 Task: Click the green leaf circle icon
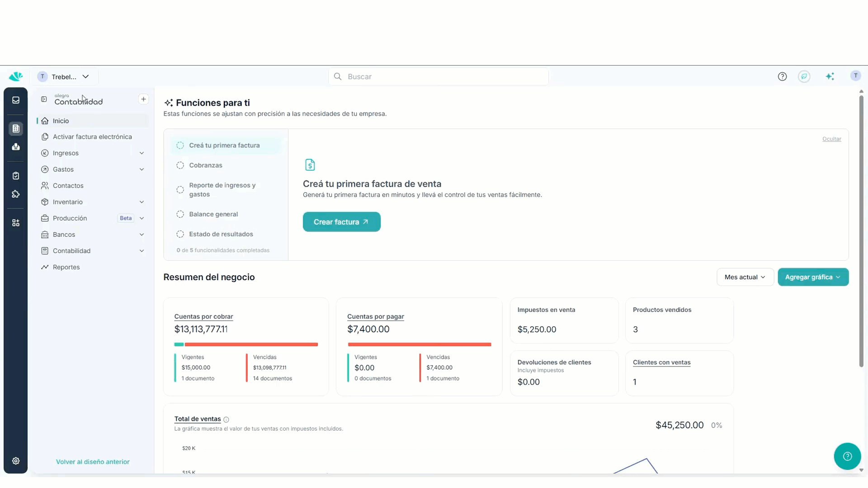pyautogui.click(x=804, y=77)
